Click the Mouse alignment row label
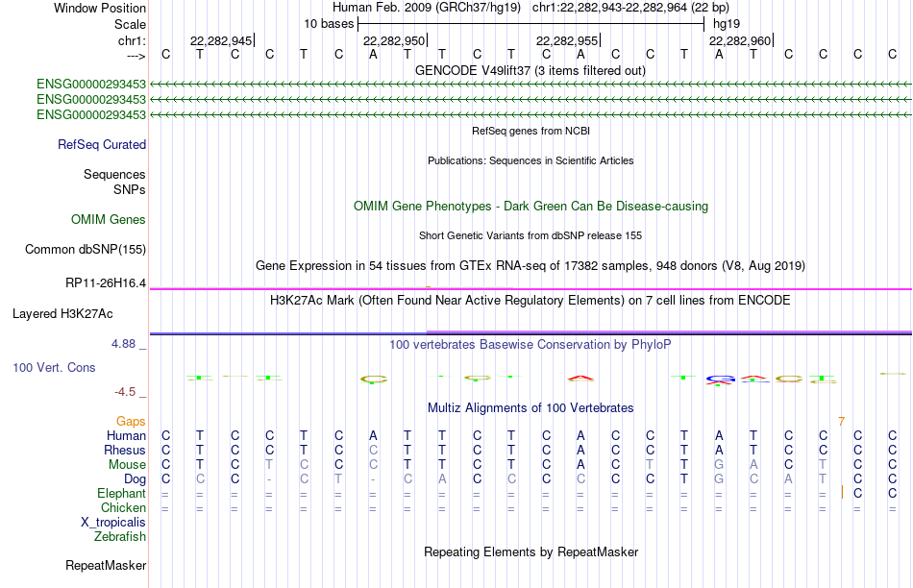Image resolution: width=913 pixels, height=588 pixels. [127, 465]
